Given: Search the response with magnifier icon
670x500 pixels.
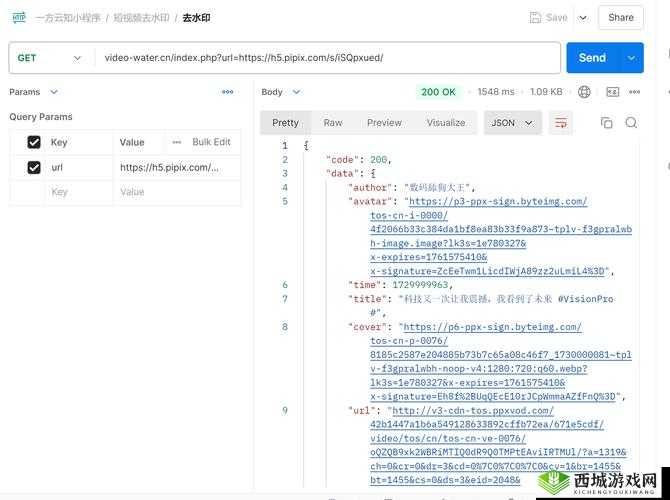Looking at the screenshot, I should pyautogui.click(x=631, y=123).
